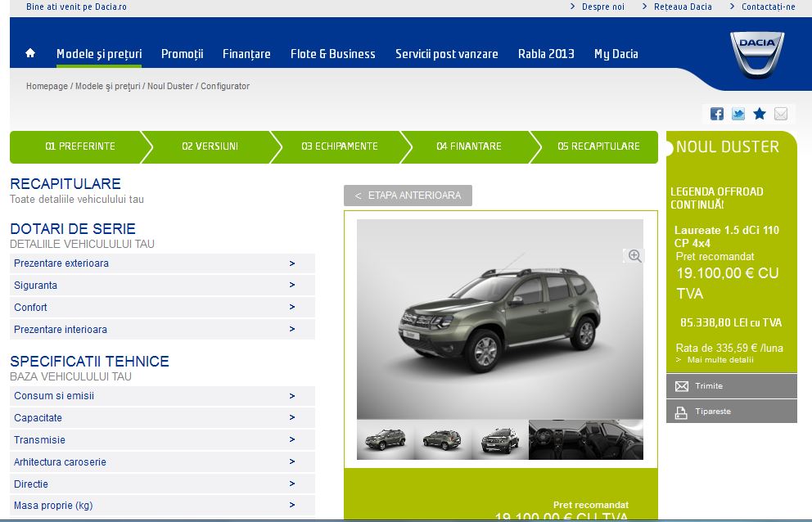Open Contactați-ne link
812x522 pixels.
pyautogui.click(x=768, y=7)
